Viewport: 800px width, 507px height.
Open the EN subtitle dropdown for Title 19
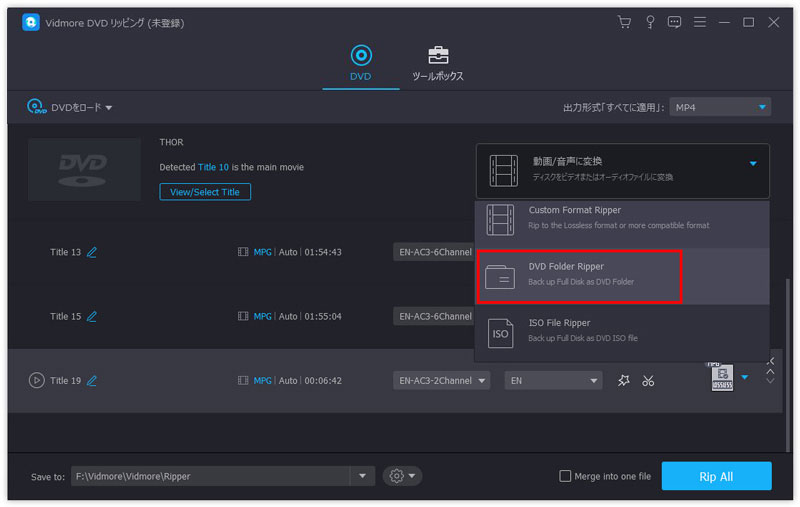pyautogui.click(x=553, y=380)
